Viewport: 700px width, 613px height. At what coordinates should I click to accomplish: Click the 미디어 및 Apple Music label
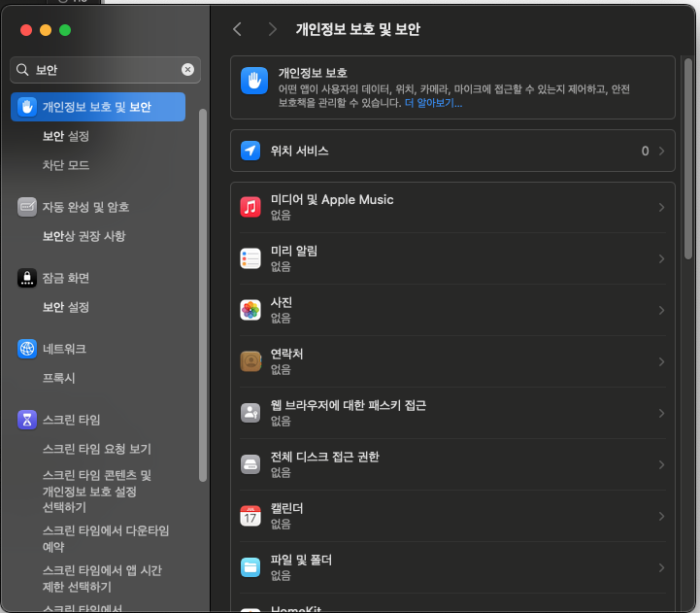(332, 200)
